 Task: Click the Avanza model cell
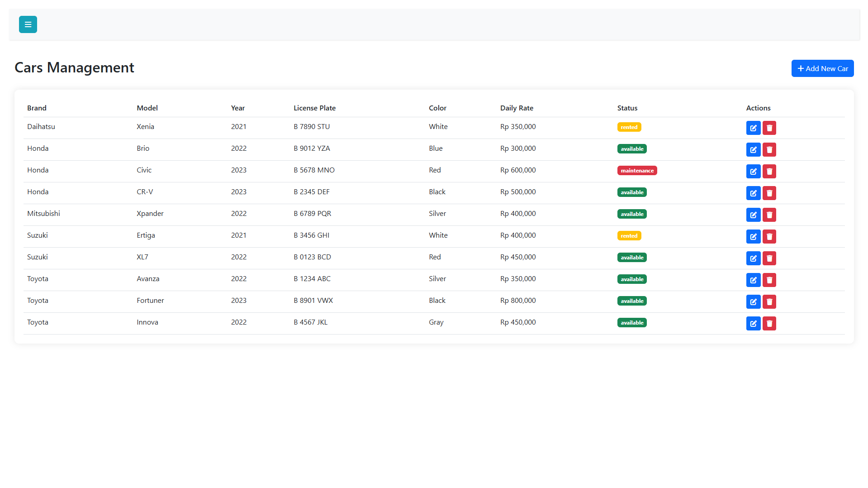click(x=148, y=279)
